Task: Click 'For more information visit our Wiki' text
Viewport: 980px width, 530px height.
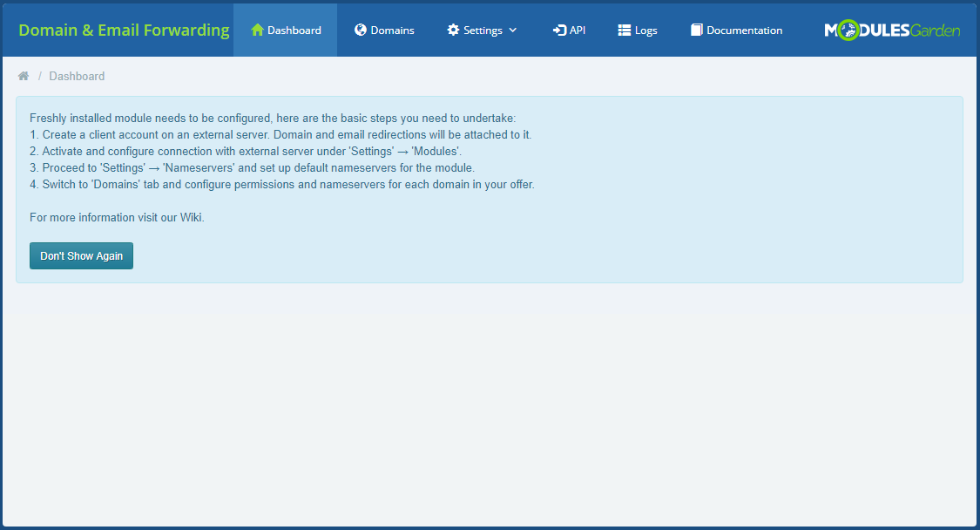Action: click(117, 218)
